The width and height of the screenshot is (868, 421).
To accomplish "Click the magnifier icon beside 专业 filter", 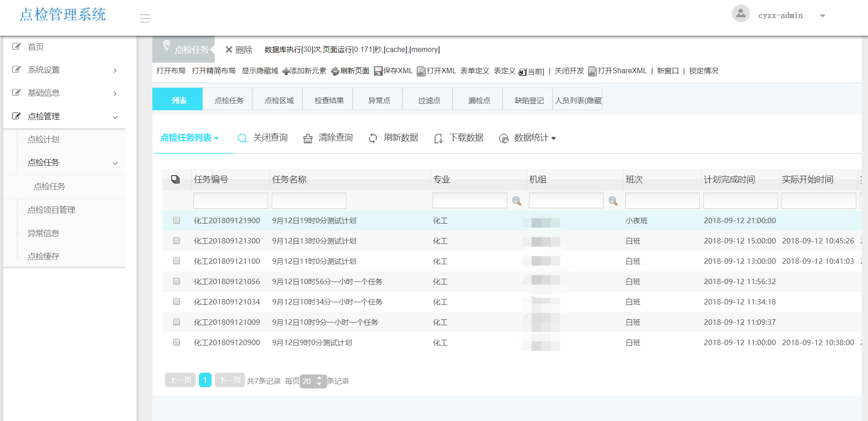I will click(517, 201).
